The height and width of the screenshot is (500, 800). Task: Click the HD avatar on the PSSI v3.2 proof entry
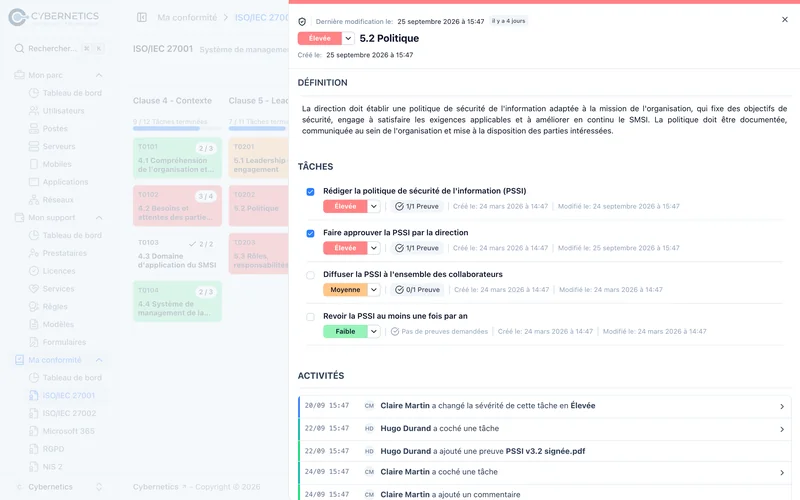click(369, 451)
